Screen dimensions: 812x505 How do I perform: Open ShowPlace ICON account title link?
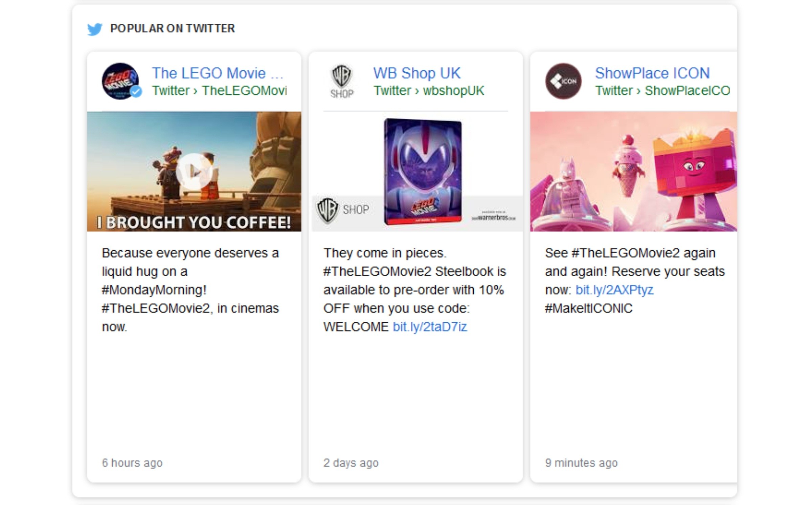point(652,73)
